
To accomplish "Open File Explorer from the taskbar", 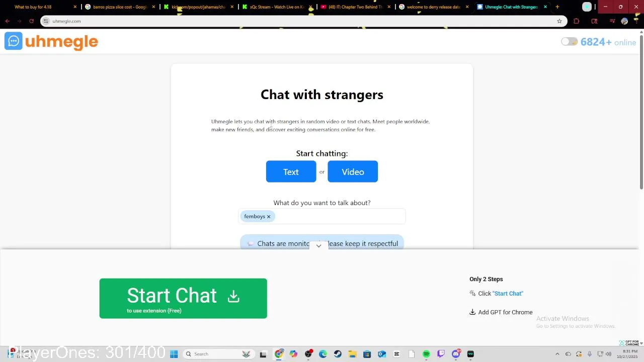I will coord(352,354).
